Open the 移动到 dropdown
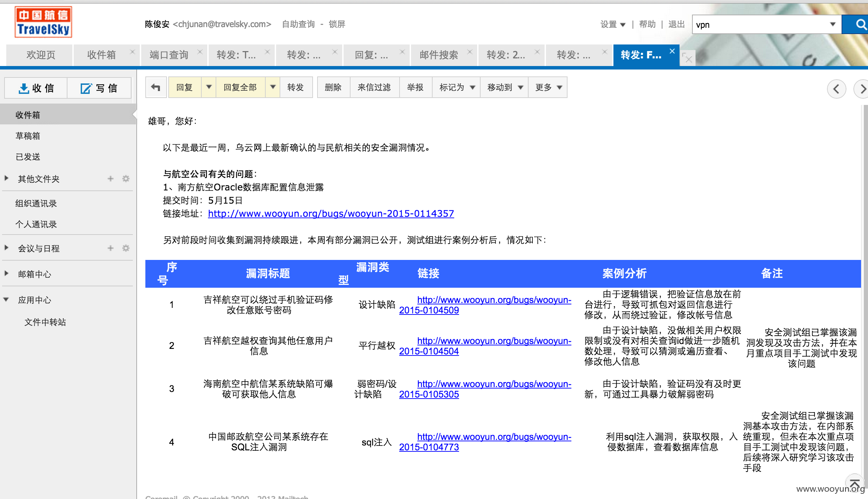Screen dimensions: 868x499 click(504, 87)
